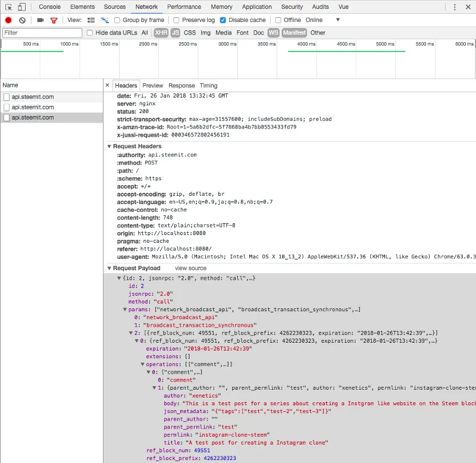Filter requests by Media
Viewport: 476px width, 463px height.
(x=224, y=33)
